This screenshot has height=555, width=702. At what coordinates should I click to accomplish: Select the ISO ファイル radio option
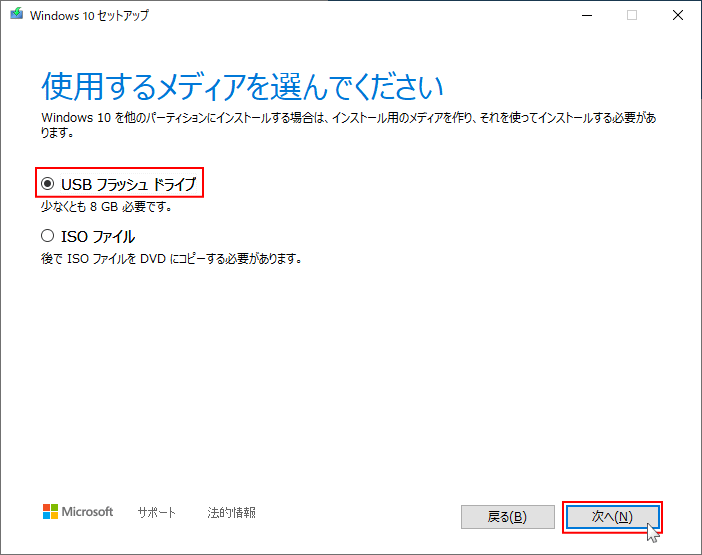[47, 236]
